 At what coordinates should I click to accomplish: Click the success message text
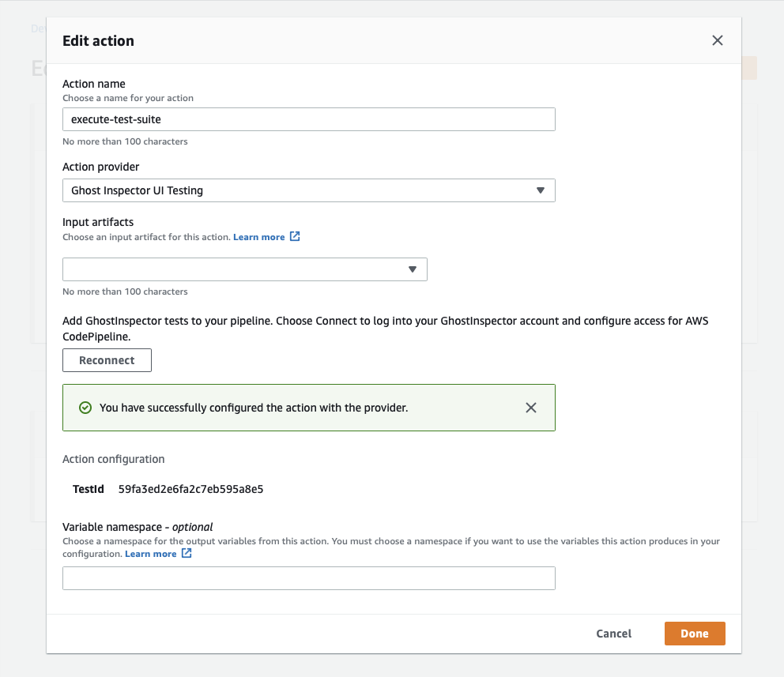tap(254, 408)
